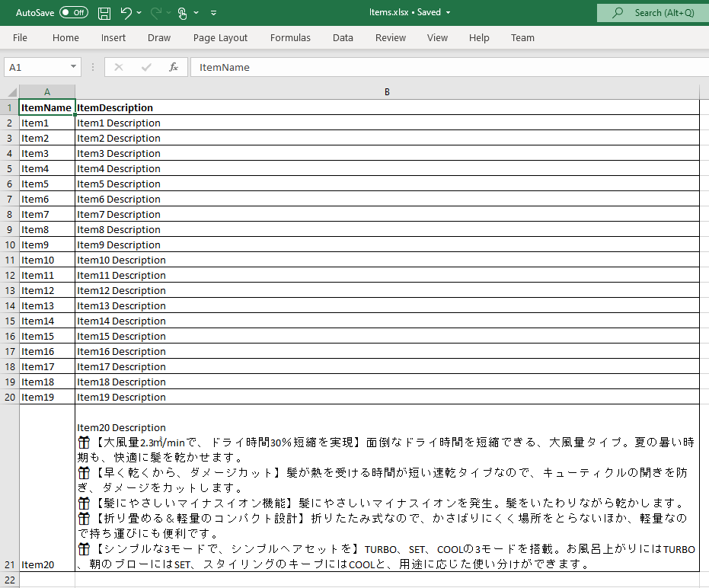This screenshot has width=709, height=588.
Task: Open Insert Function using the fx icon
Action: (x=173, y=67)
